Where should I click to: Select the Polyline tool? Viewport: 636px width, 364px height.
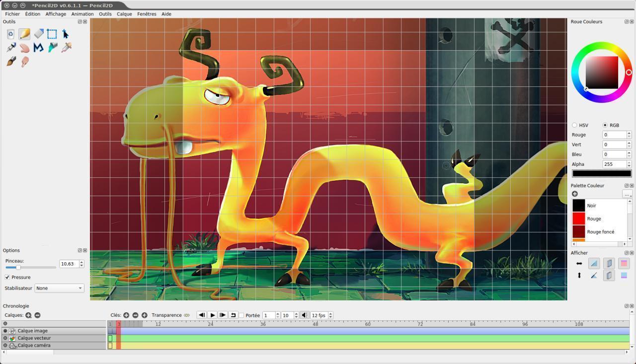(38, 48)
